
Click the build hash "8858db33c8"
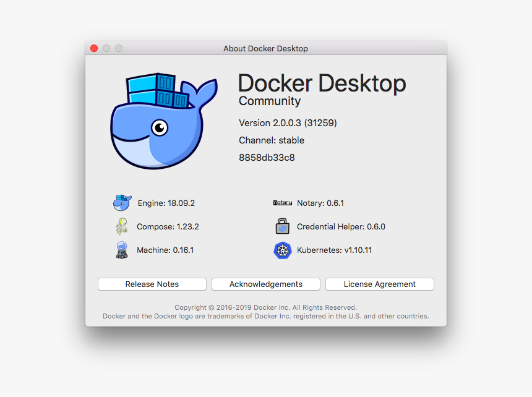tap(267, 158)
